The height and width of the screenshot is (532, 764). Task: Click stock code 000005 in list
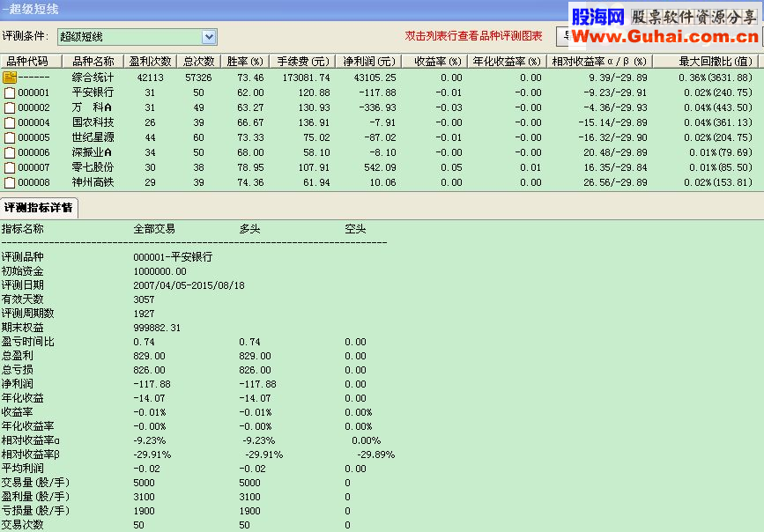[x=33, y=138]
